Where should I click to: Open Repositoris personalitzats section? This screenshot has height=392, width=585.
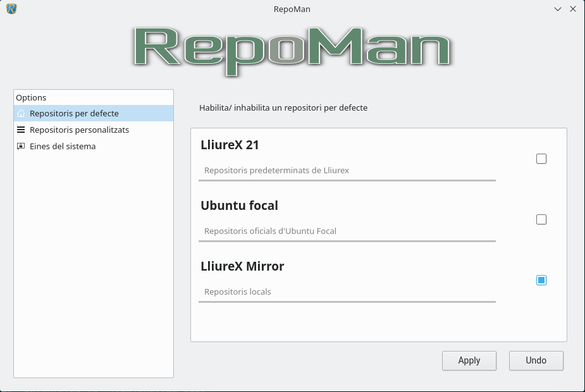[94, 130]
